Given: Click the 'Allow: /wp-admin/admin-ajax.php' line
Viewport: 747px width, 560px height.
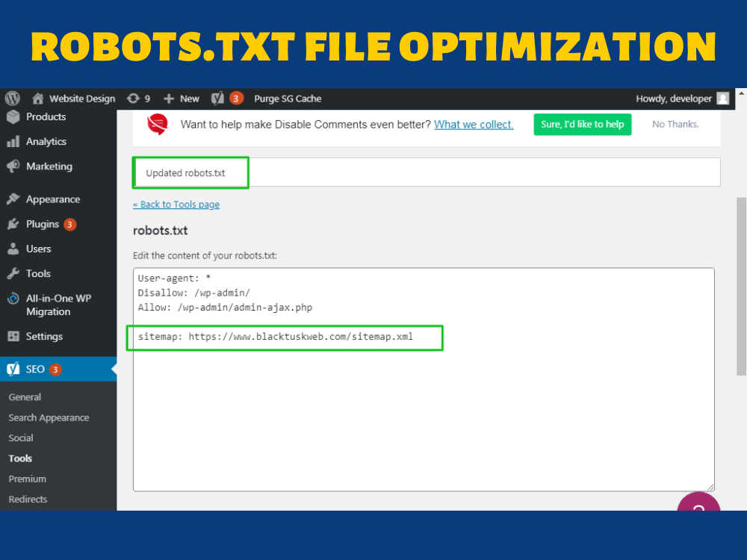Looking at the screenshot, I should click(225, 308).
